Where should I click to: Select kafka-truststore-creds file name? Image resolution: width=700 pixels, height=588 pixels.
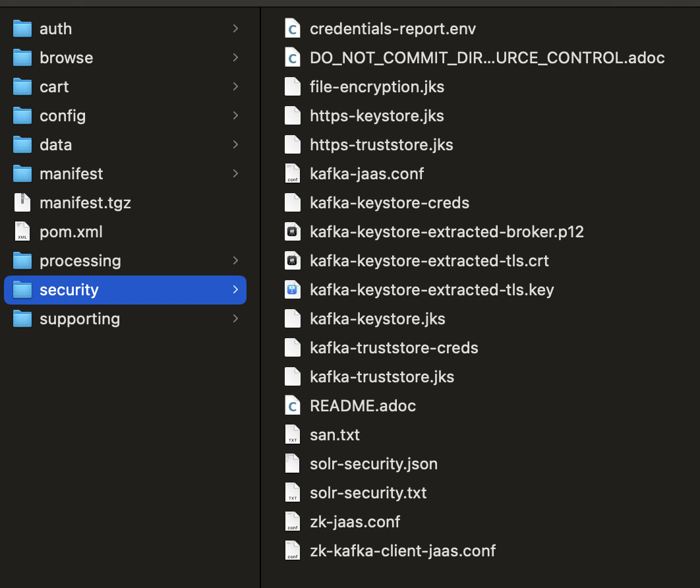[x=394, y=348]
